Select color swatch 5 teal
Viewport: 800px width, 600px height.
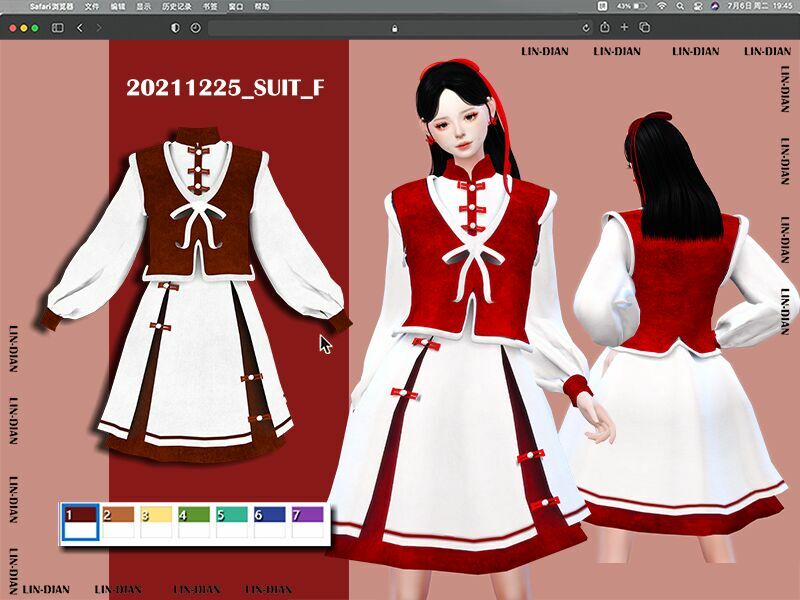(x=232, y=522)
